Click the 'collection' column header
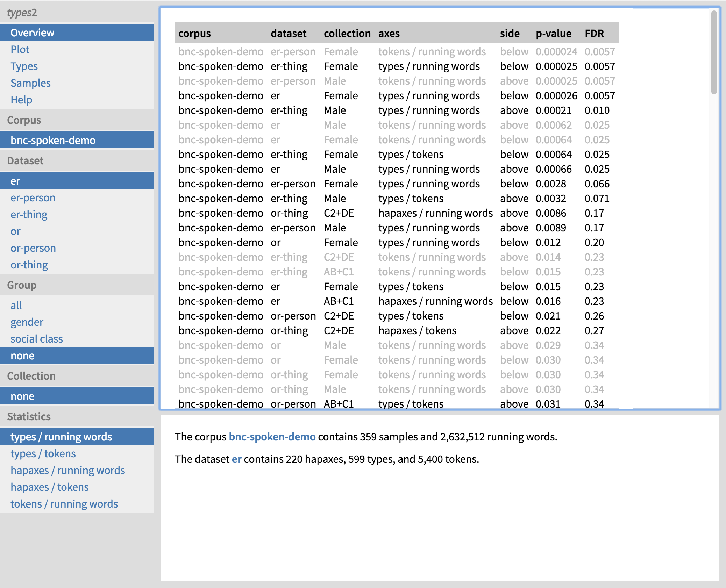The image size is (726, 588). pos(347,33)
